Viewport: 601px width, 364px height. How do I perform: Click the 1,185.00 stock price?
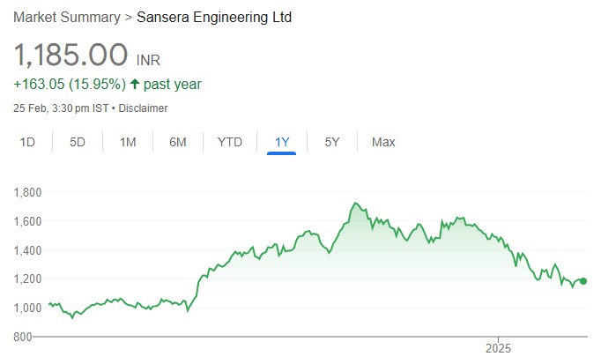coord(71,56)
